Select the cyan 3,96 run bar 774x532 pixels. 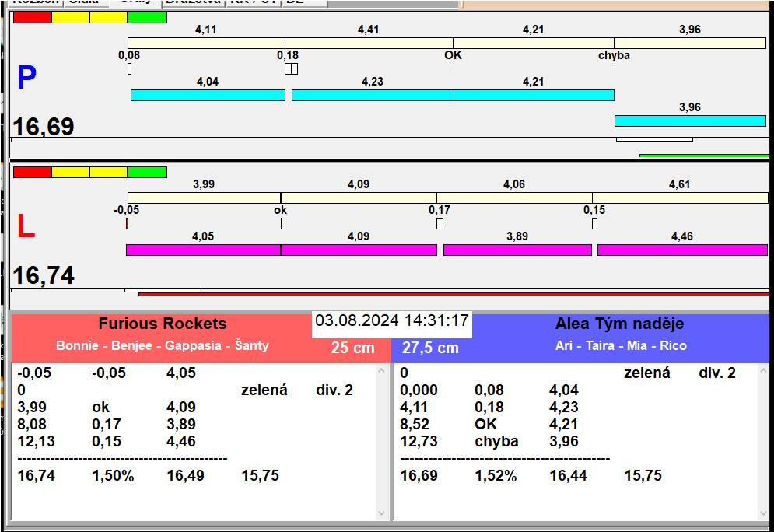[x=690, y=121]
